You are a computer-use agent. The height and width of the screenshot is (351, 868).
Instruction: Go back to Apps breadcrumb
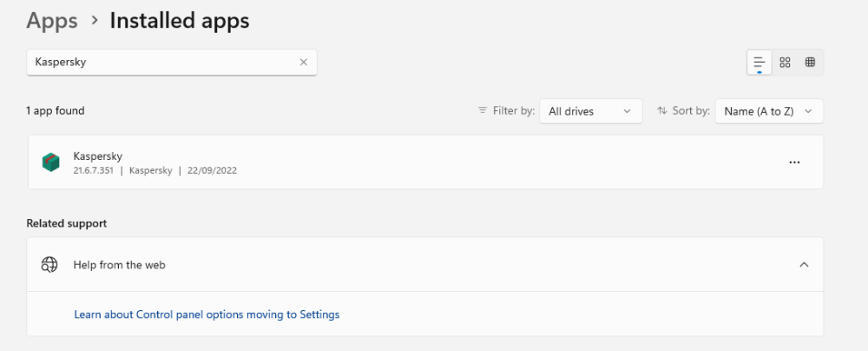(x=52, y=21)
